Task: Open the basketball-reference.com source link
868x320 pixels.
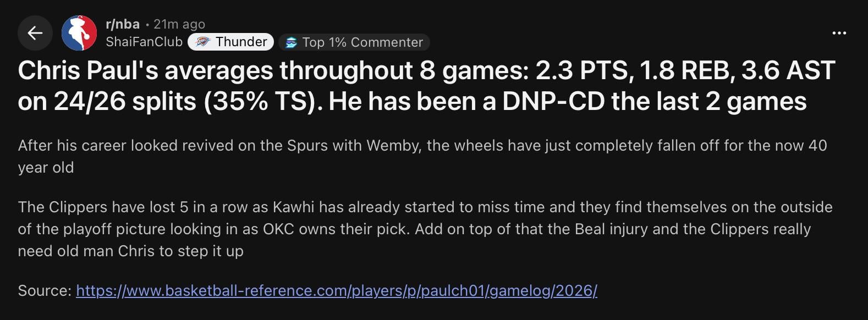Action: point(336,290)
